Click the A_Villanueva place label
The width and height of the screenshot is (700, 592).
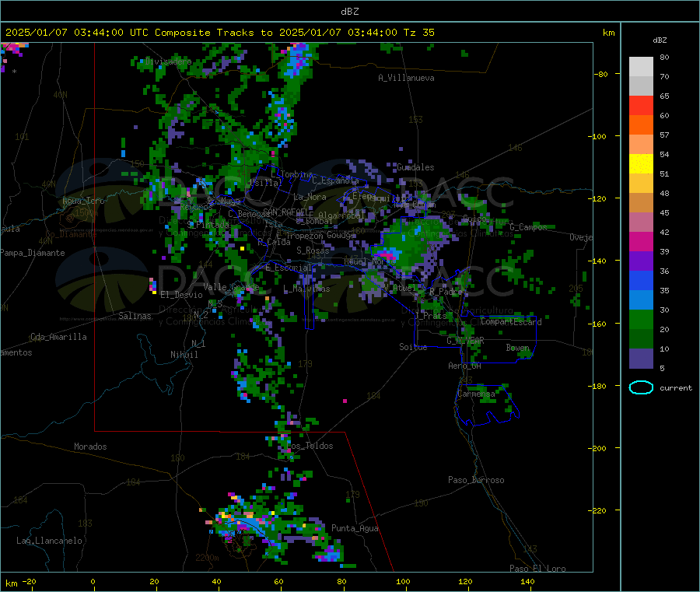click(406, 78)
